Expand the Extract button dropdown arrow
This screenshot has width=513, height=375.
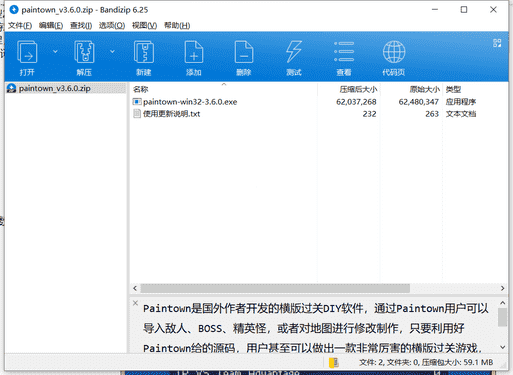click(x=112, y=52)
